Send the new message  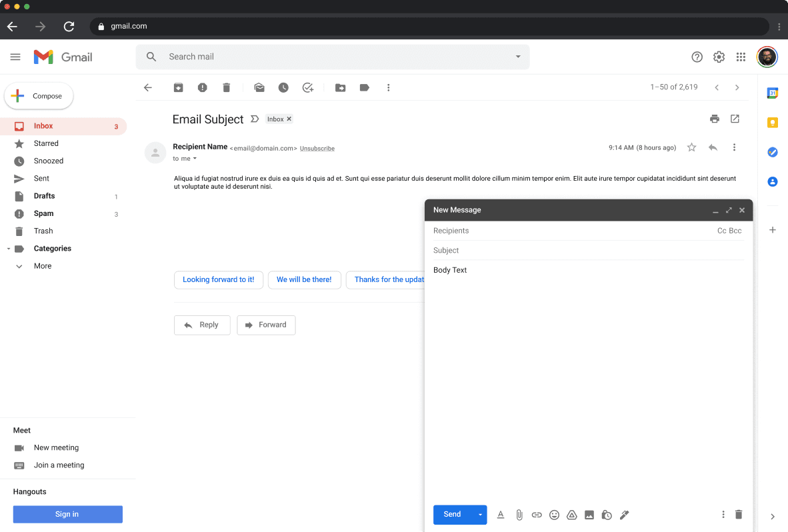click(452, 515)
